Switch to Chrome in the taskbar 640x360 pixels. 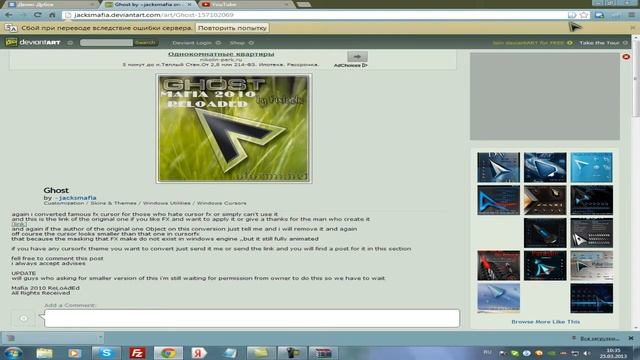[168, 353]
